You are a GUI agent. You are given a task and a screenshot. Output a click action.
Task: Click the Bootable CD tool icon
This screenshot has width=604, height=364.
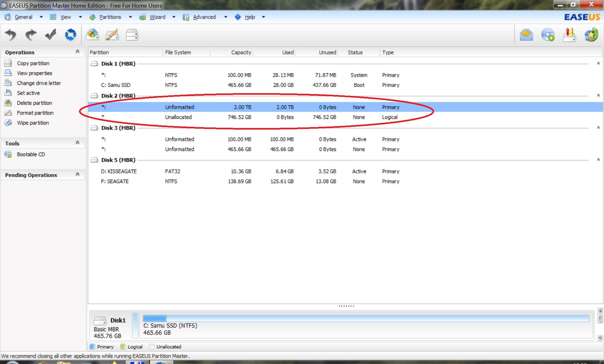8,154
